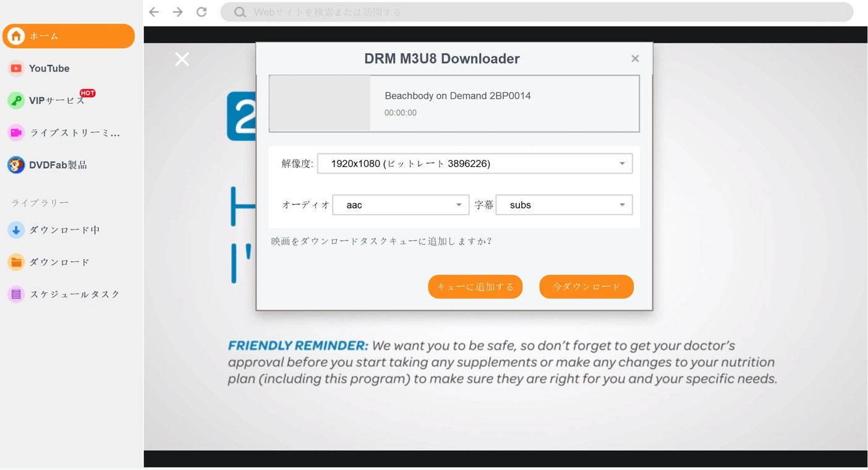Click 今ダウンロード button
Screen dimensions: 868x470
587,286
